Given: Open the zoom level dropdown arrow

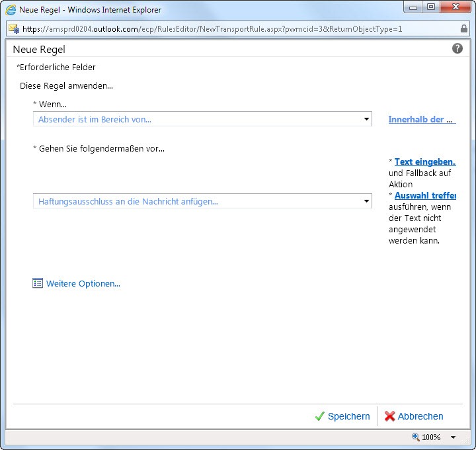Looking at the screenshot, I should coord(453,437).
